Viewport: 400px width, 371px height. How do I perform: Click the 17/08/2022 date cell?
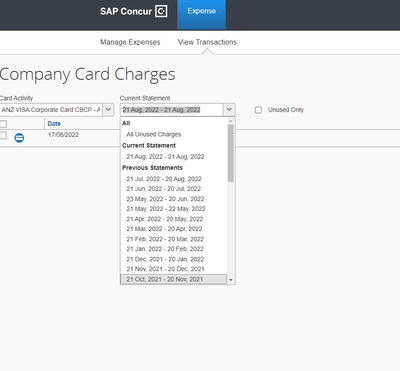pyautogui.click(x=63, y=135)
